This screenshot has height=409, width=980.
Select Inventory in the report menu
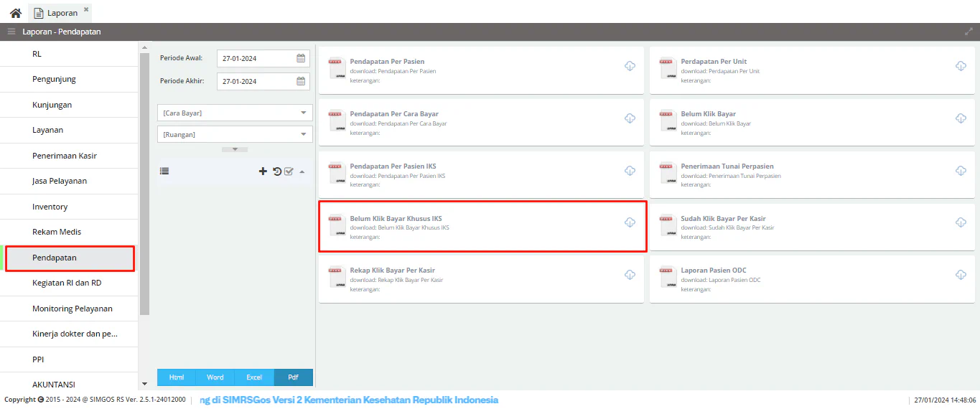69,207
